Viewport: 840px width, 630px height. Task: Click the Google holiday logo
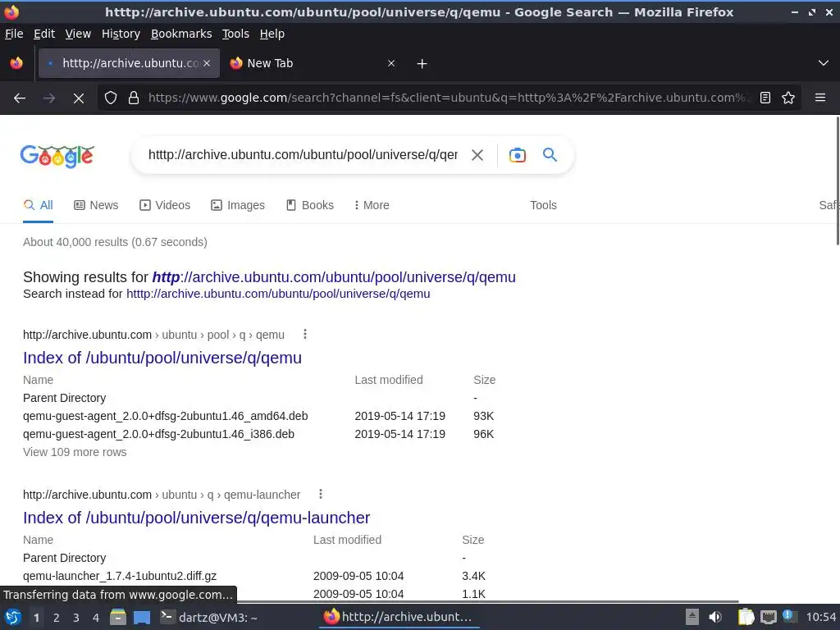tap(57, 156)
